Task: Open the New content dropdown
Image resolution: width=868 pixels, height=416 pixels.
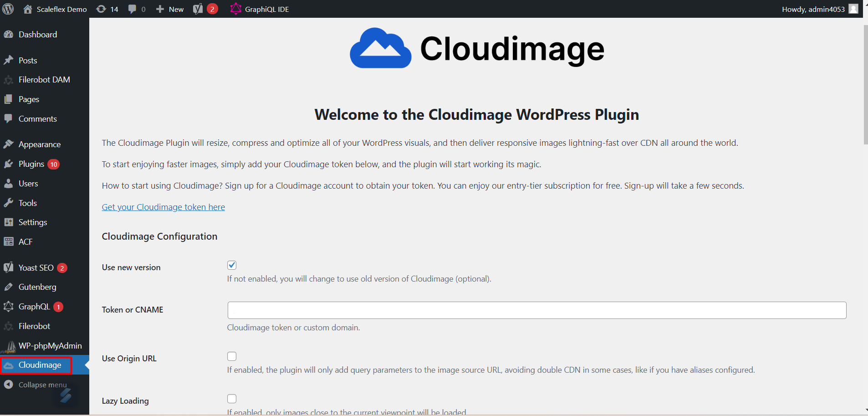Action: 170,9
